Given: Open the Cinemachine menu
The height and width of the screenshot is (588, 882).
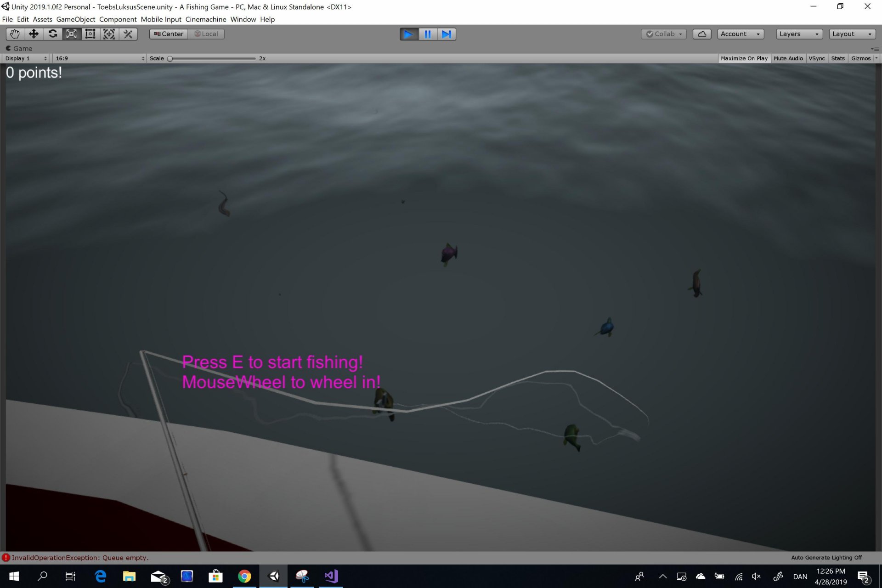Looking at the screenshot, I should (205, 19).
